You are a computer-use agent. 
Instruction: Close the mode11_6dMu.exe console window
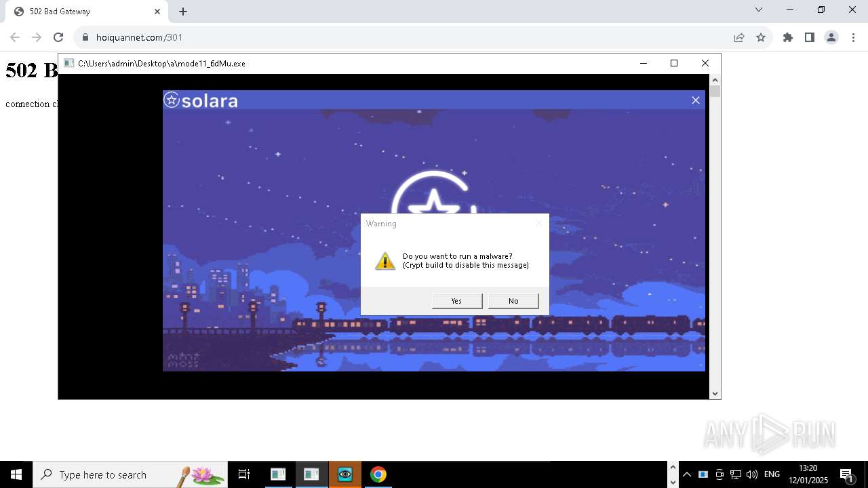(x=705, y=63)
